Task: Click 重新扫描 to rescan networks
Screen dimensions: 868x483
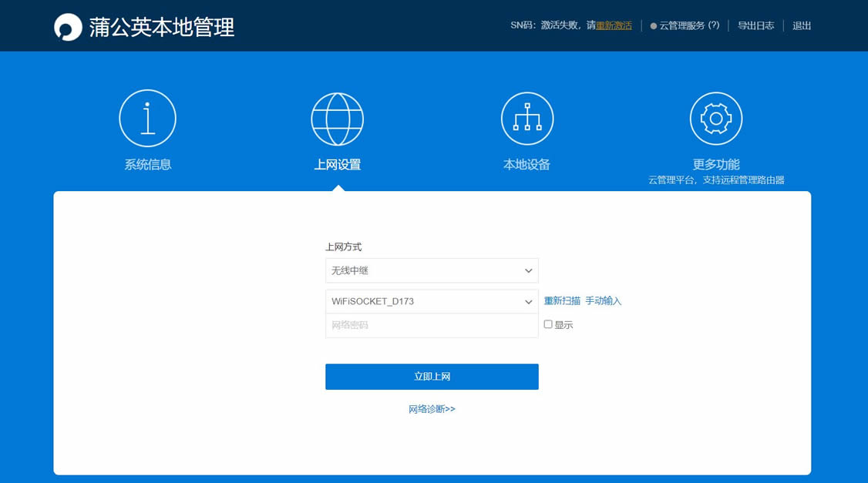Action: click(562, 301)
